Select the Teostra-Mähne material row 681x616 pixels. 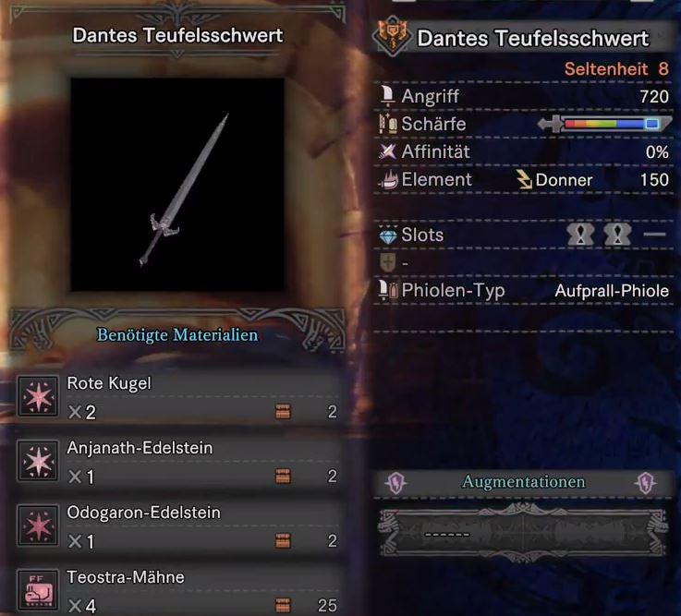(x=177, y=591)
